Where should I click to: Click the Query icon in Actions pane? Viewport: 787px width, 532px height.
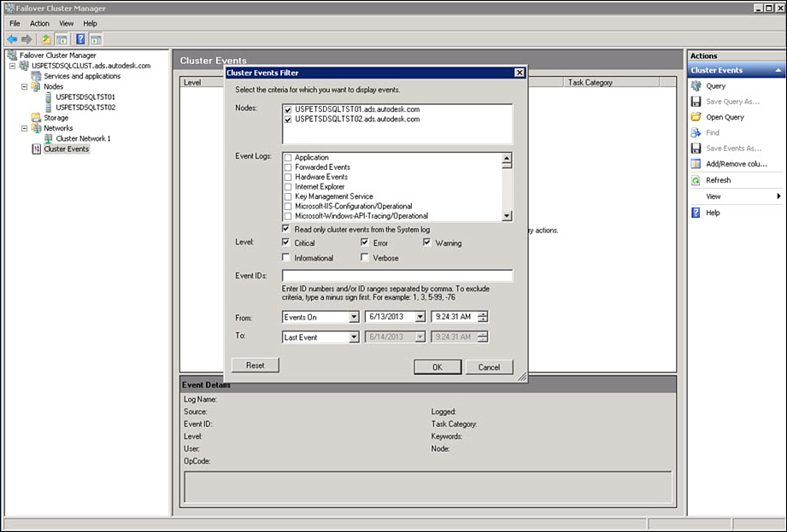(x=696, y=86)
